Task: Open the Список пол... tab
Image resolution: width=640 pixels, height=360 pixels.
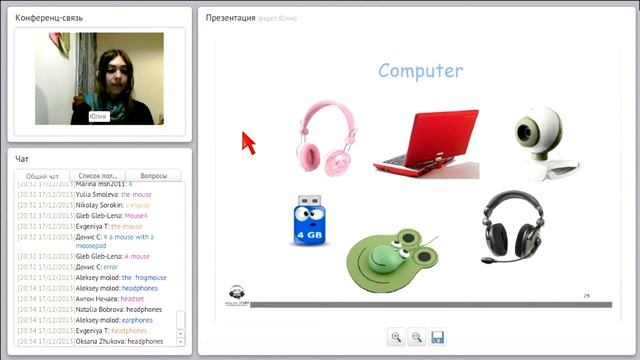Action: point(97,176)
